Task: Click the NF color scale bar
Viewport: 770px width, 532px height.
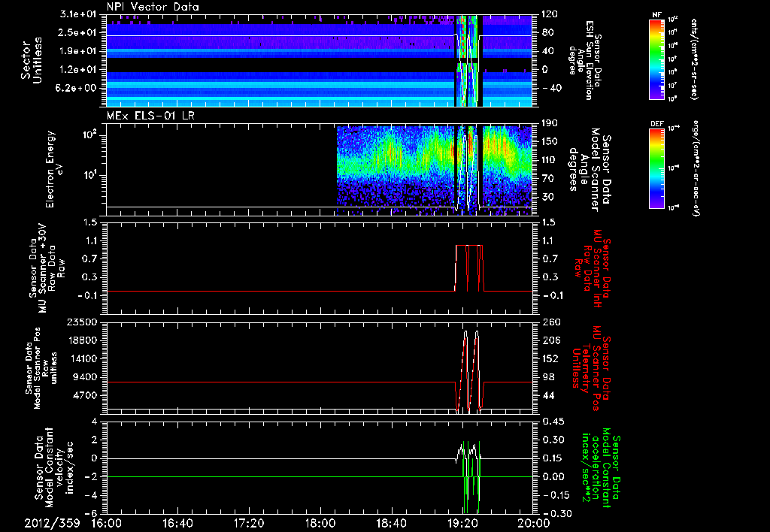Action: pyautogui.click(x=656, y=59)
